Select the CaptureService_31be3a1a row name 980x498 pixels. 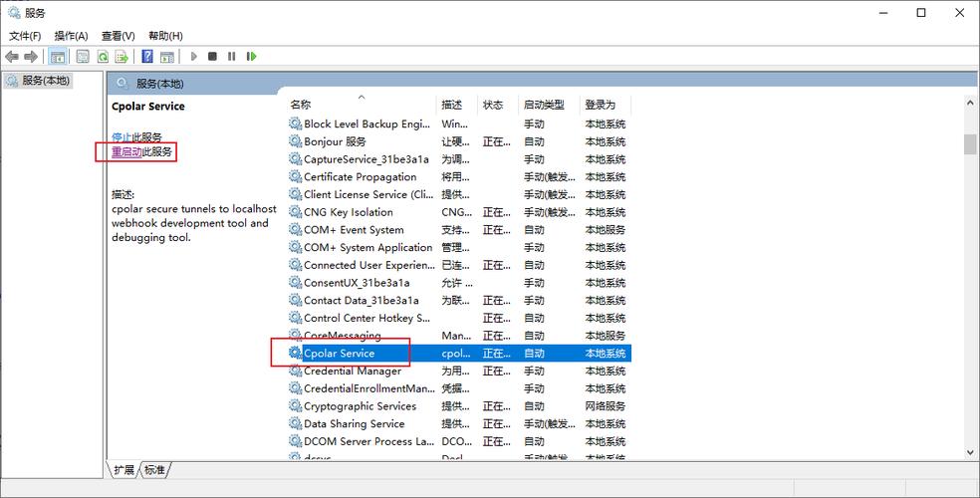[x=367, y=159]
